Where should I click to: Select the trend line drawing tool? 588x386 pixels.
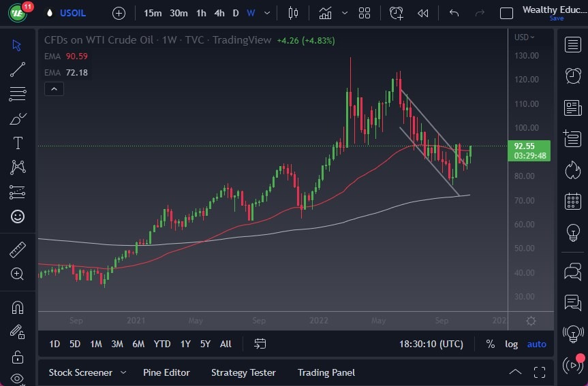click(18, 69)
